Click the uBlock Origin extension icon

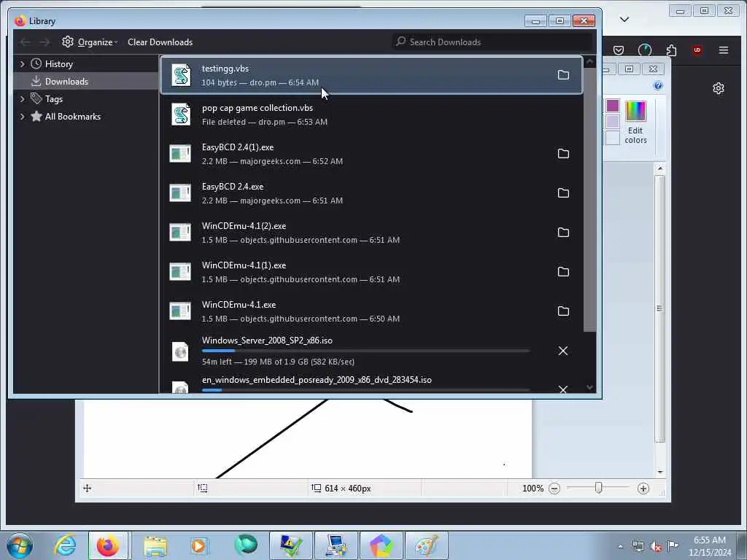[x=697, y=50]
